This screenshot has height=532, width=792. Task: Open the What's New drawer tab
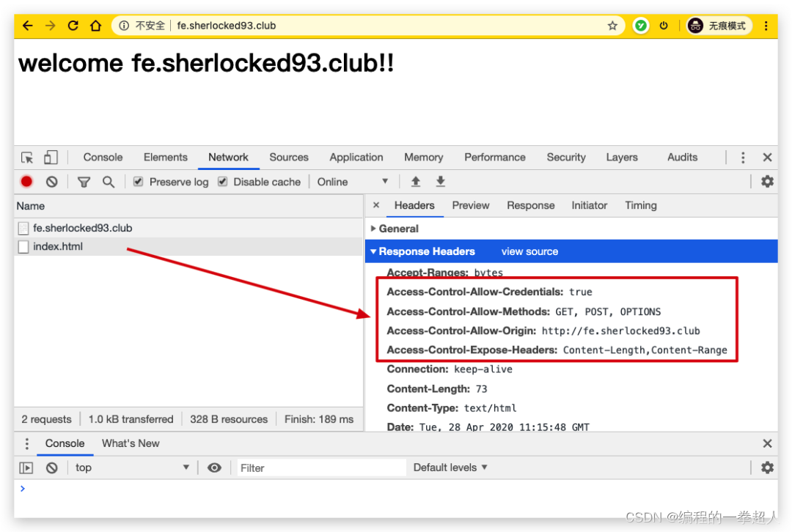click(x=131, y=443)
